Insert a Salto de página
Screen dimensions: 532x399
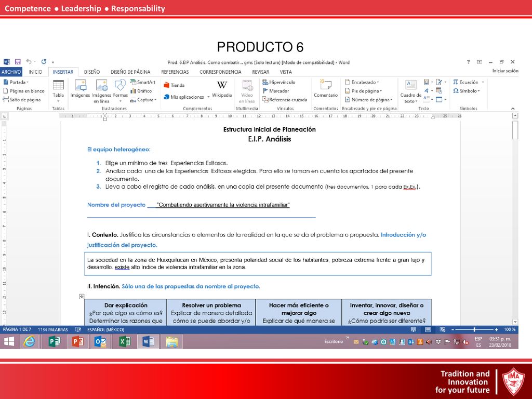click(x=22, y=100)
